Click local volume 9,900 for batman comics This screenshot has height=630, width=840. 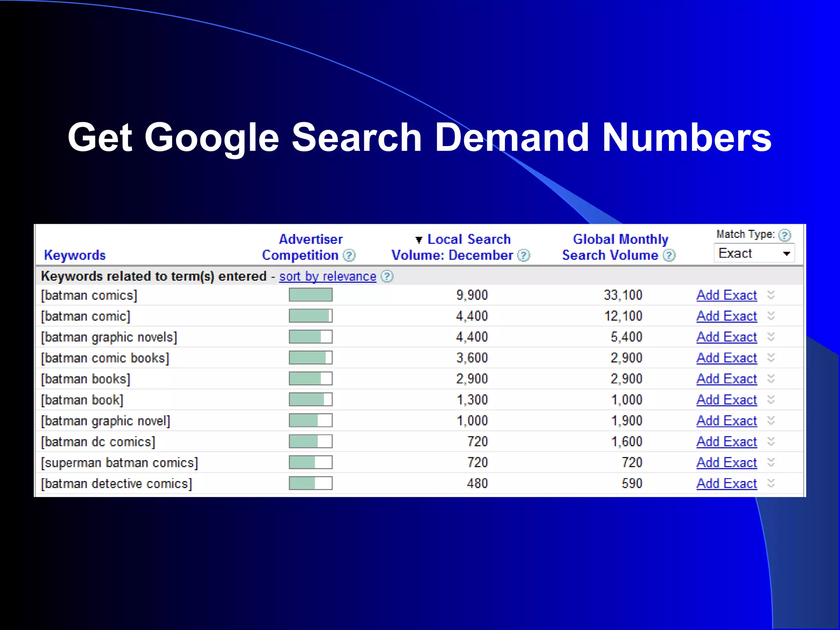tap(472, 295)
